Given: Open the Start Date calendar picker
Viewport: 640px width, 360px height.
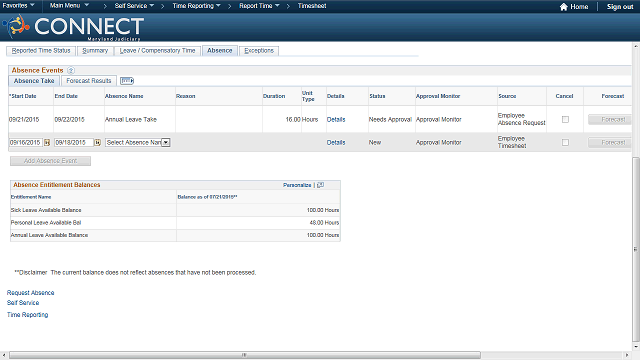Looking at the screenshot, I should pyautogui.click(x=47, y=142).
